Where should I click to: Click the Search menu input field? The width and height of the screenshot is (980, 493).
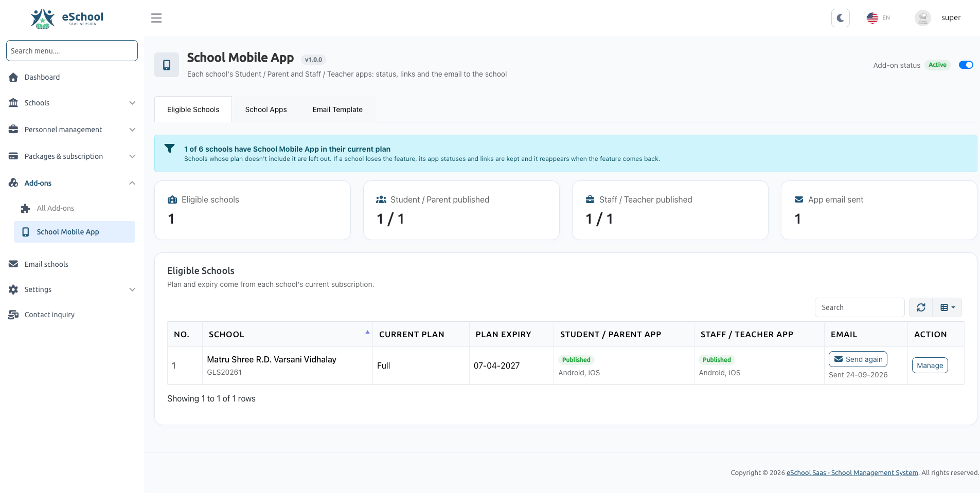72,51
